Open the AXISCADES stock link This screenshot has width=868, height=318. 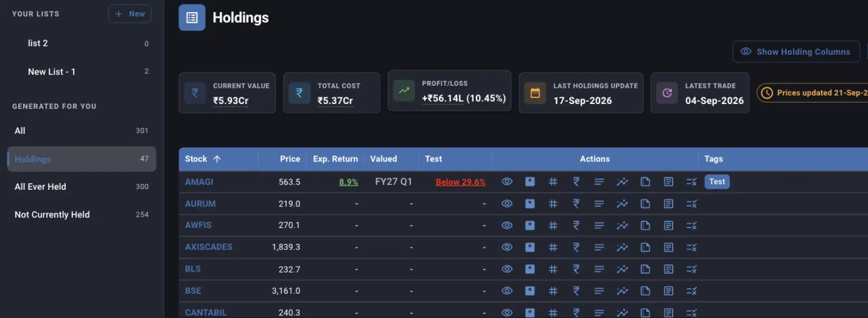[209, 247]
